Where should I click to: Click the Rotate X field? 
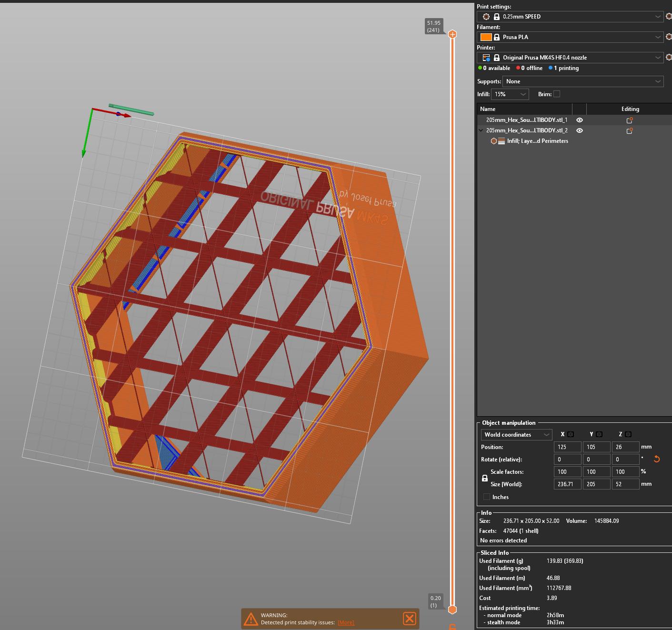click(567, 460)
